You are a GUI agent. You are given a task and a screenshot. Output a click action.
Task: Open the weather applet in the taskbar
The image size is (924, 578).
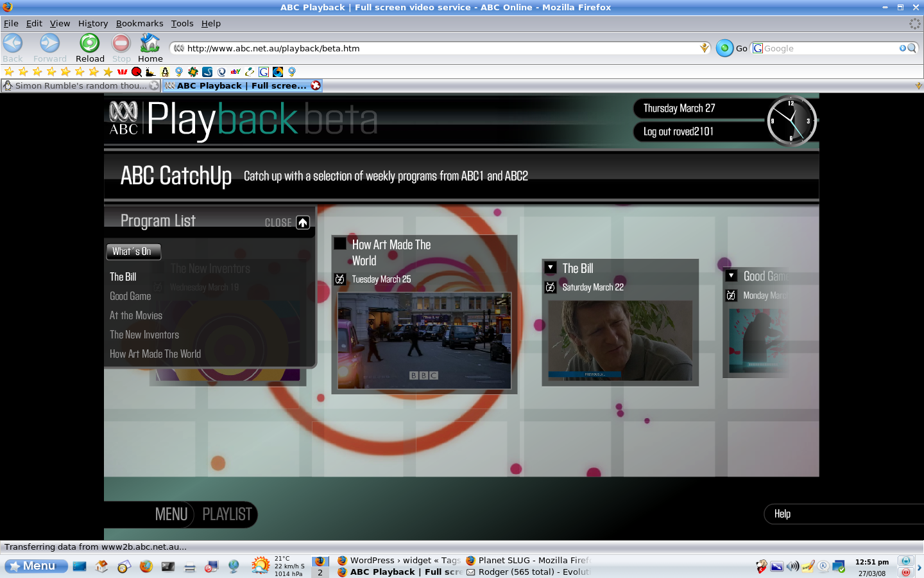(261, 566)
